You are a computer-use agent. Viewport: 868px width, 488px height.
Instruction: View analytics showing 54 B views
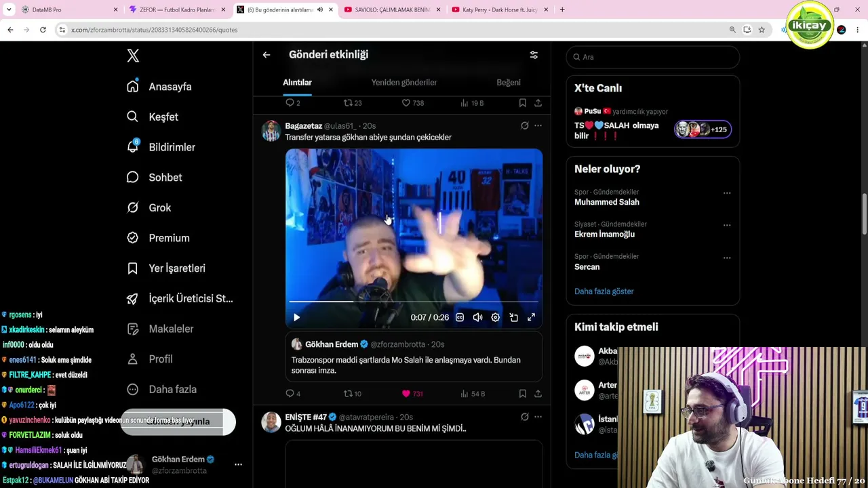(473, 394)
